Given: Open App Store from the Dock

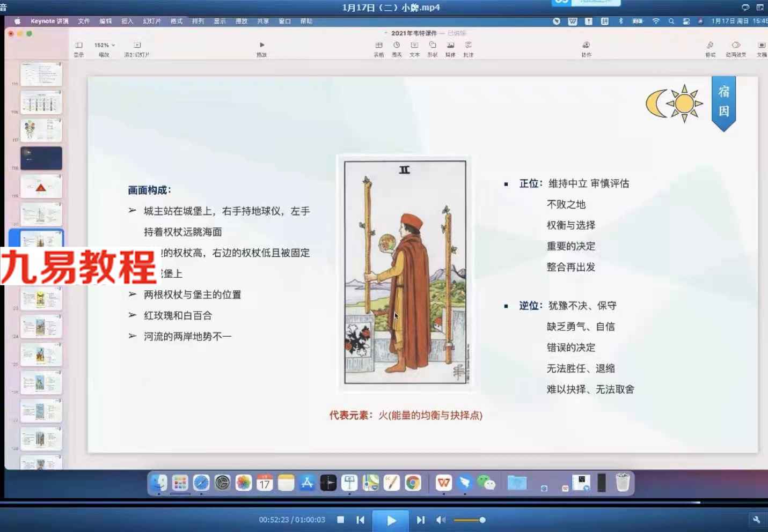Looking at the screenshot, I should coord(307,483).
